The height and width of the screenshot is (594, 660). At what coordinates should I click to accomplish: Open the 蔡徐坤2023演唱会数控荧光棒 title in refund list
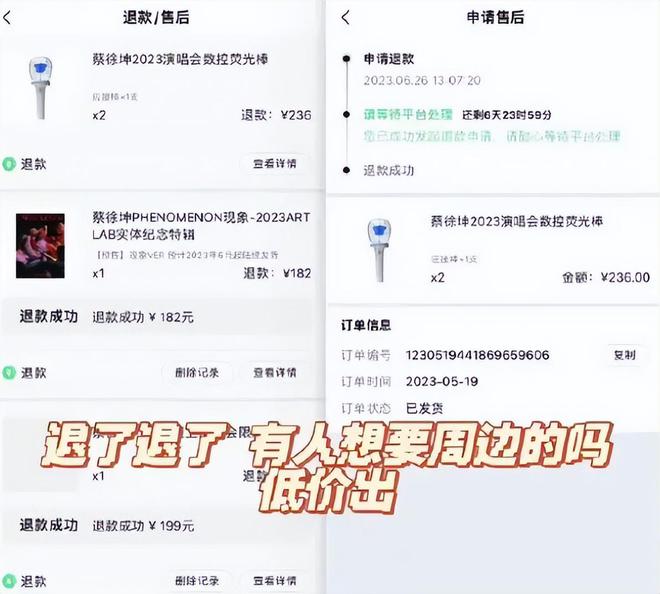tap(180, 59)
